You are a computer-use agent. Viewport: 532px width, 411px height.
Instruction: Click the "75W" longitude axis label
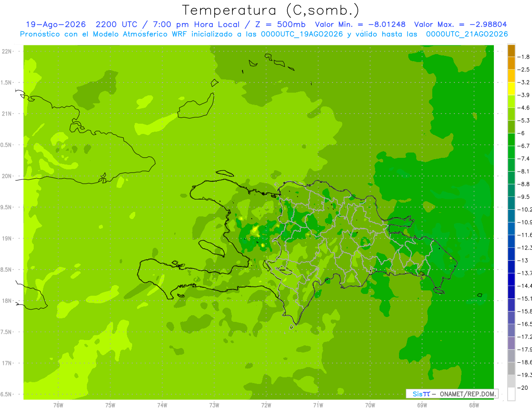click(110, 405)
